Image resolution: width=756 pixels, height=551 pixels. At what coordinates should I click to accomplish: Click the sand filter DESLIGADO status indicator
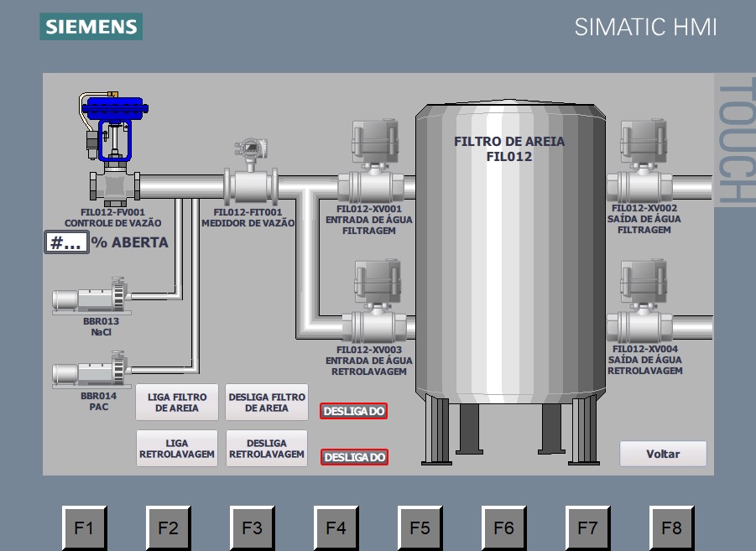[353, 411]
